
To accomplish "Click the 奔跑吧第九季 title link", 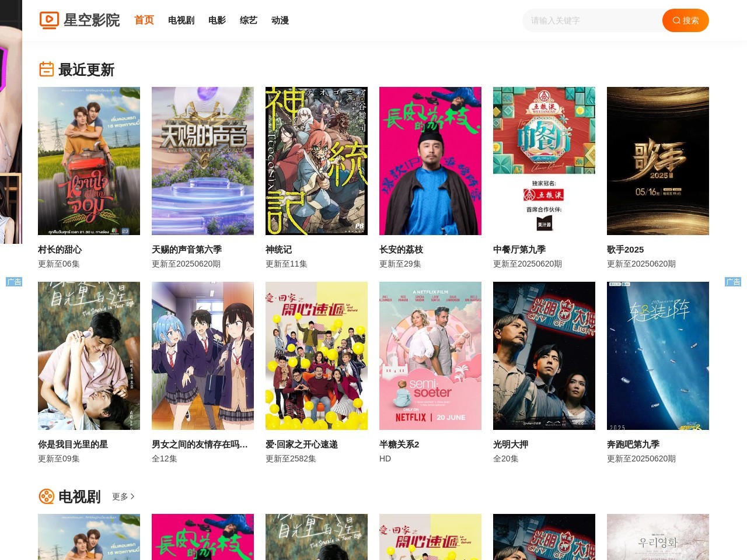I will click(x=633, y=444).
